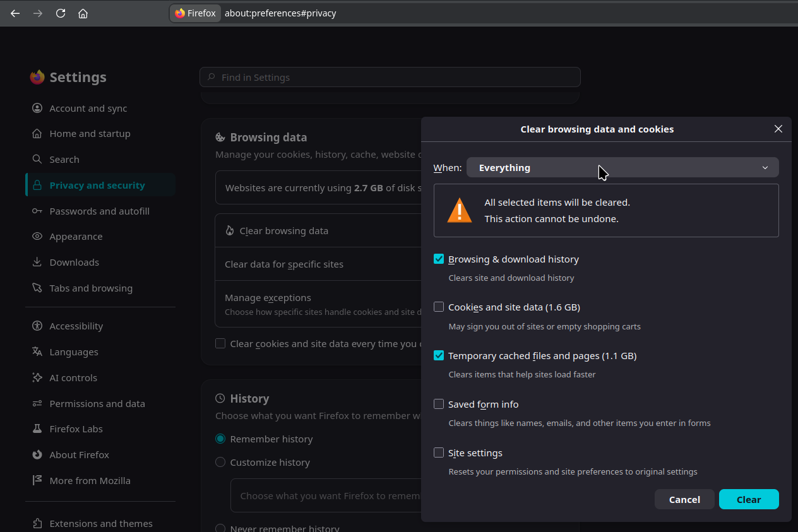Tick the Site settings checkbox
This screenshot has width=798, height=532.
(x=439, y=452)
